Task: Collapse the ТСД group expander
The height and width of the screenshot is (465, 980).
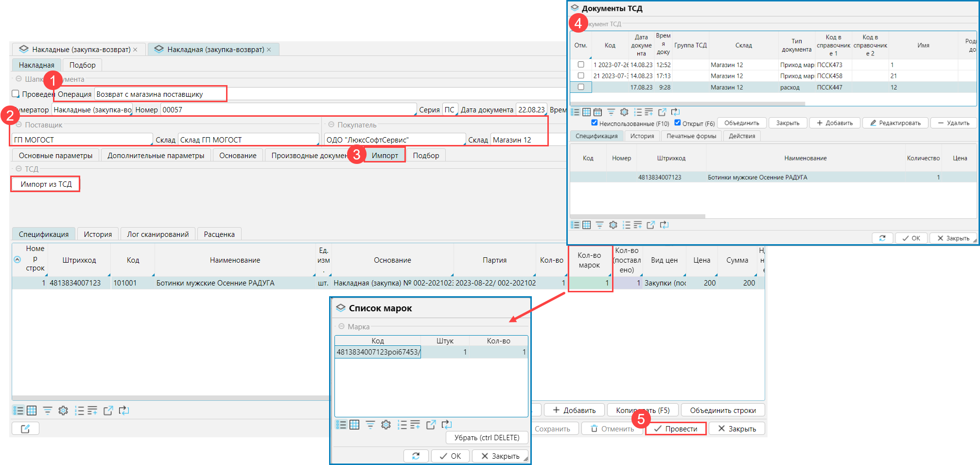Action: pyautogui.click(x=18, y=169)
